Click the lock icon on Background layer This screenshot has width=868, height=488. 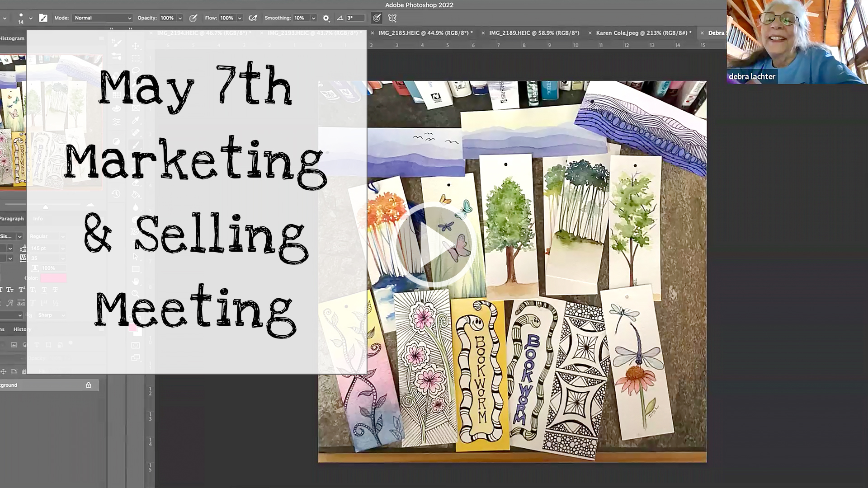tap(89, 385)
